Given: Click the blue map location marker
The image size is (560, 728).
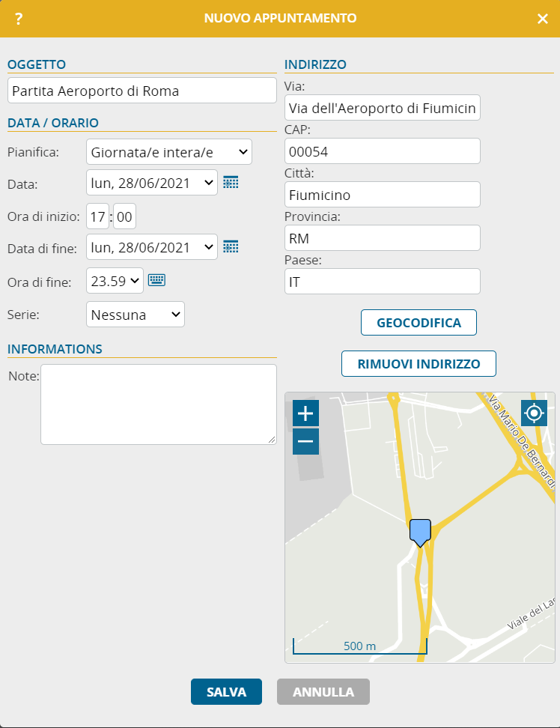Looking at the screenshot, I should [x=420, y=531].
